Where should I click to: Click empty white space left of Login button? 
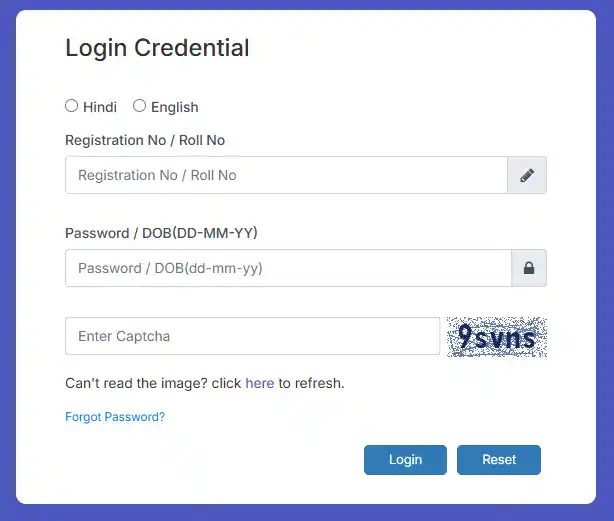click(x=220, y=460)
